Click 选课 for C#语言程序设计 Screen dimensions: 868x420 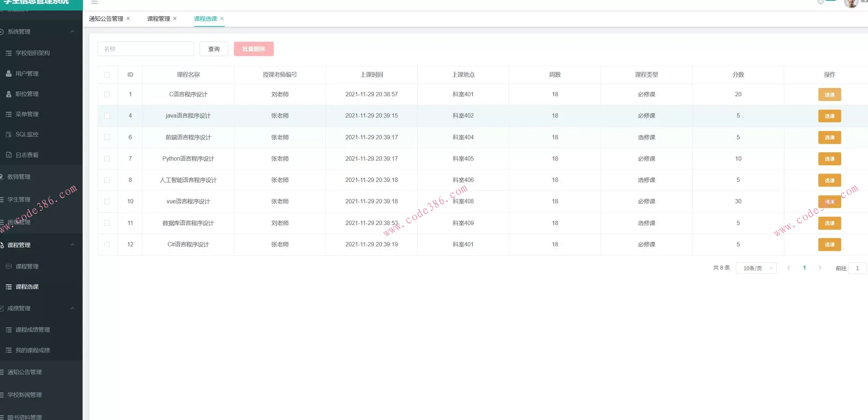click(830, 245)
